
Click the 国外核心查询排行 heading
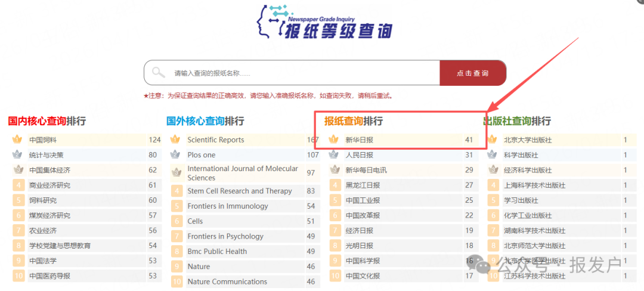(205, 121)
